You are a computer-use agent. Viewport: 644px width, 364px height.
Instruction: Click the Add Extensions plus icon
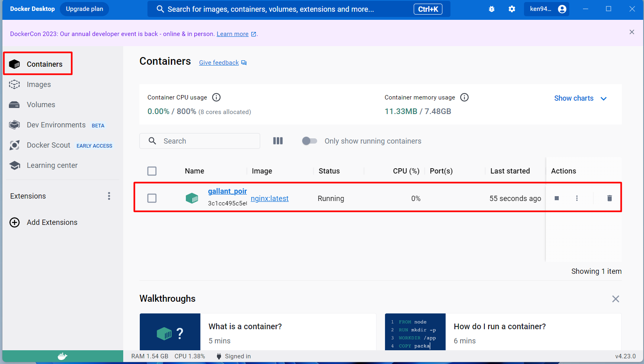[15, 222]
